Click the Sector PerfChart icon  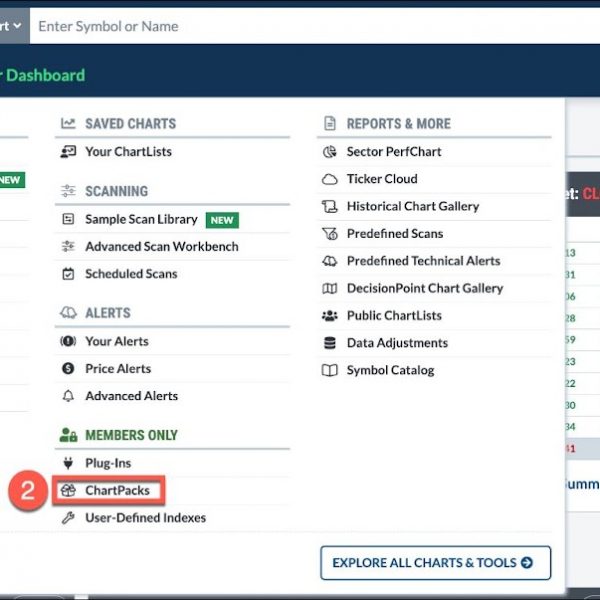pos(329,152)
